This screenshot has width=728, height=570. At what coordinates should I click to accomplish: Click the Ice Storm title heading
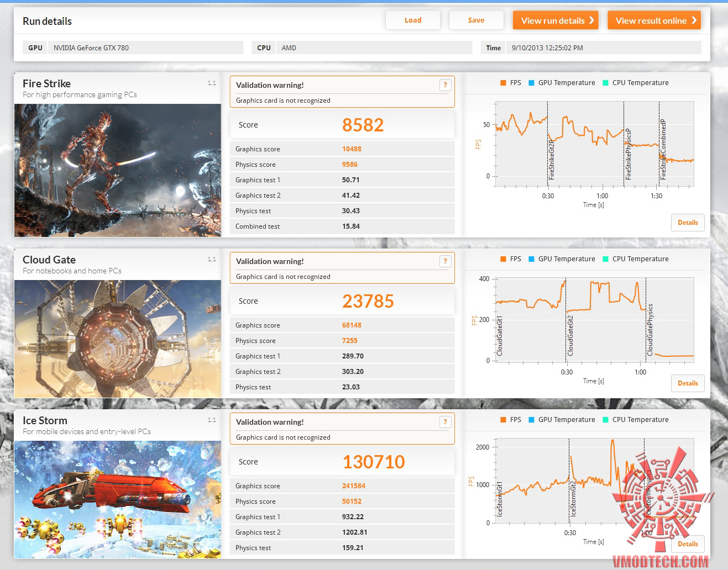tap(45, 420)
